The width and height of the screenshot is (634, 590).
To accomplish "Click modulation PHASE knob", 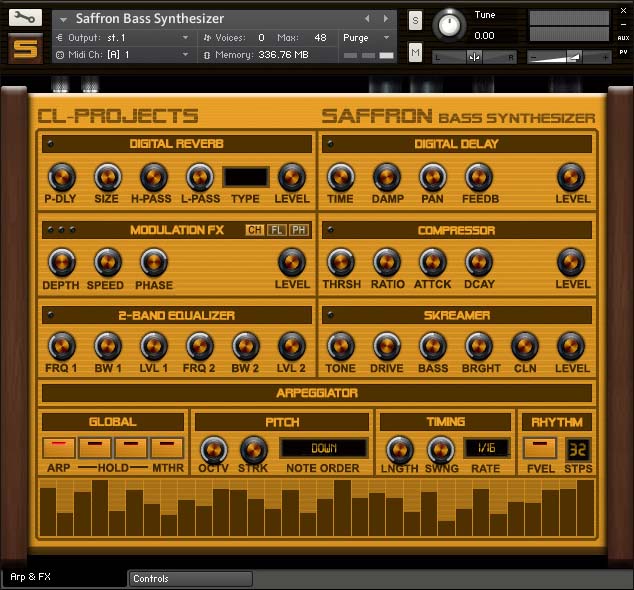I will [x=154, y=262].
